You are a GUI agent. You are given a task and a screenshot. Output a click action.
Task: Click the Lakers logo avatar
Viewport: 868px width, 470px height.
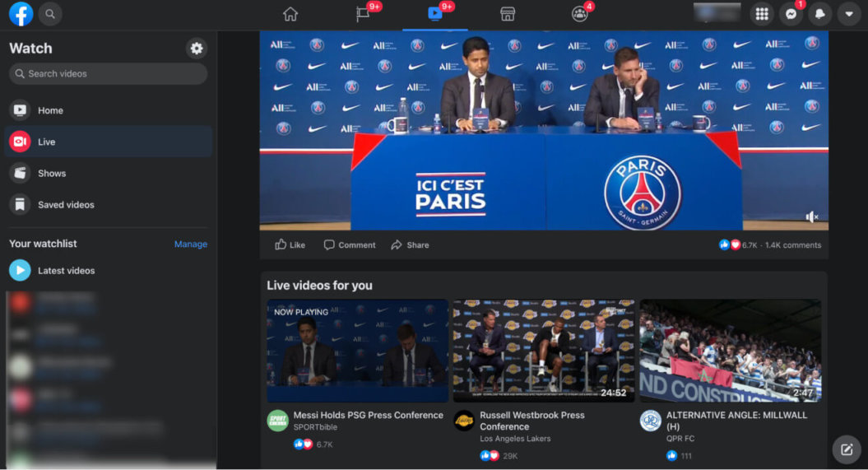(x=464, y=421)
